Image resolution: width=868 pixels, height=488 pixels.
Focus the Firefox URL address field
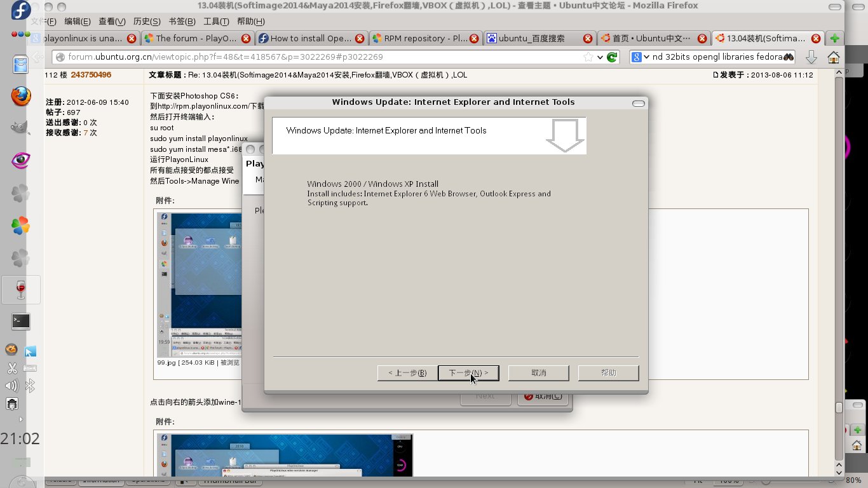pos(324,57)
